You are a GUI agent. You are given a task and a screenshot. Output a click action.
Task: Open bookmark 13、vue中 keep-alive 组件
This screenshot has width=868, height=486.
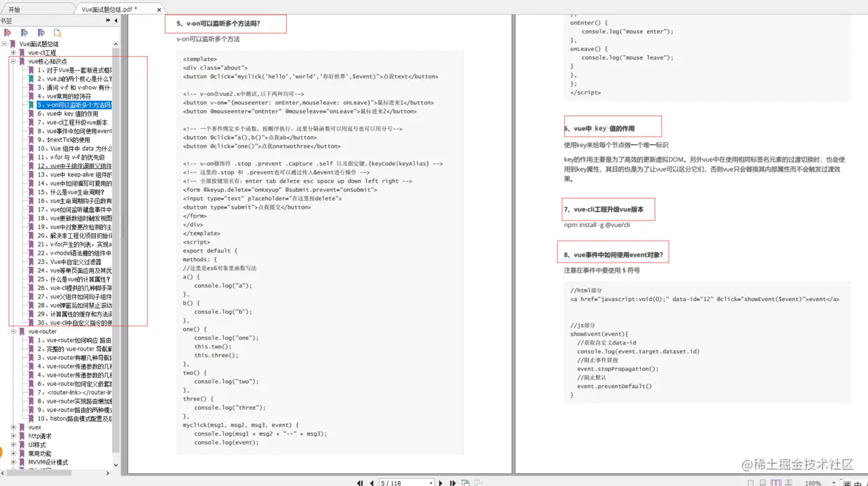[74, 175]
